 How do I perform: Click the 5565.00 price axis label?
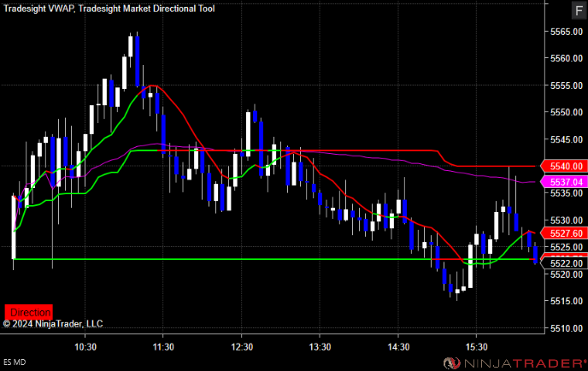pyautogui.click(x=567, y=32)
